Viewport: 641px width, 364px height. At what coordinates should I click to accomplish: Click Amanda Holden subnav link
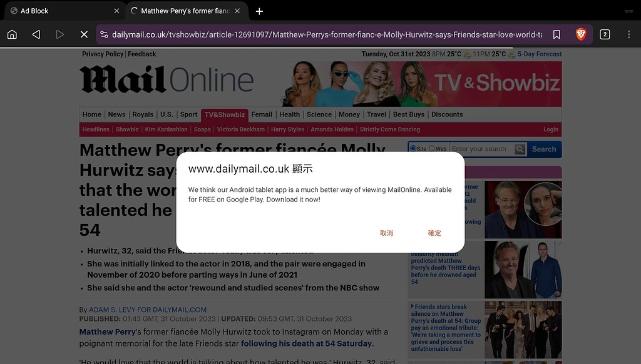coord(332,129)
